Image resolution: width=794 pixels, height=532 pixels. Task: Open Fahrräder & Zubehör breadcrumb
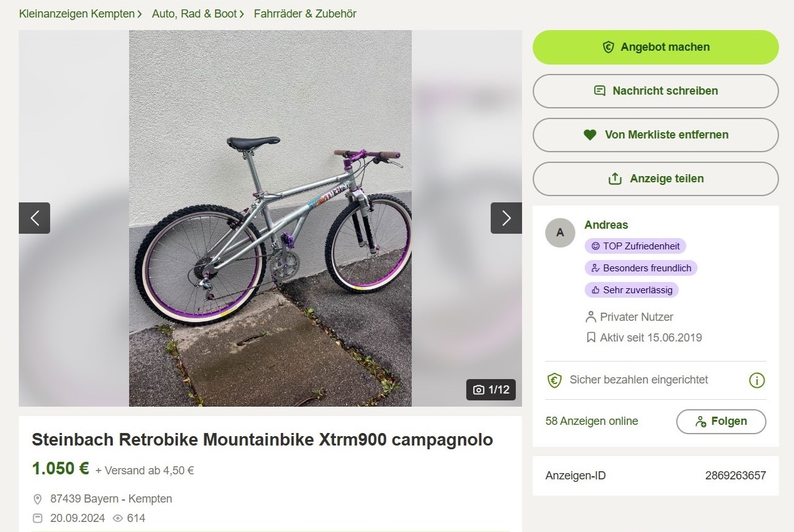(305, 14)
